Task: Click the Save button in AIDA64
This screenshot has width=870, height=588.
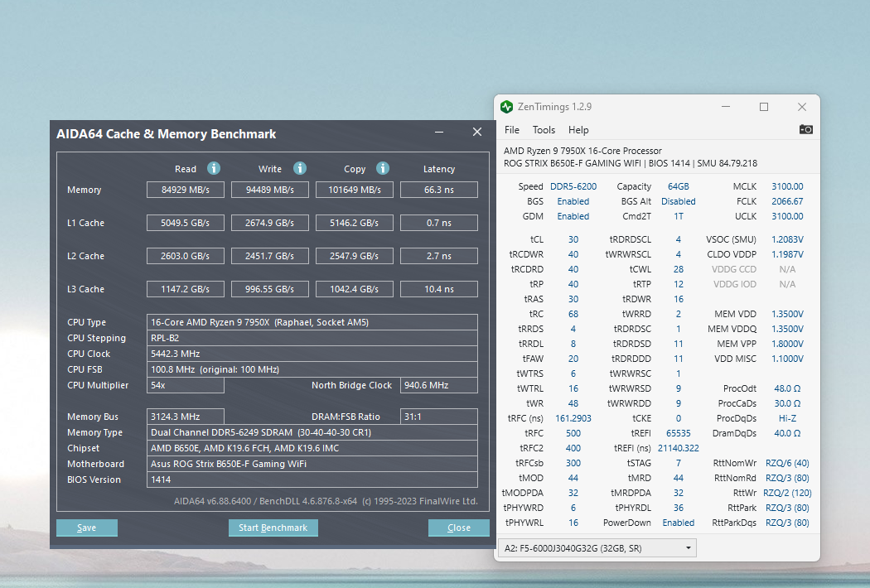Action: click(86, 528)
